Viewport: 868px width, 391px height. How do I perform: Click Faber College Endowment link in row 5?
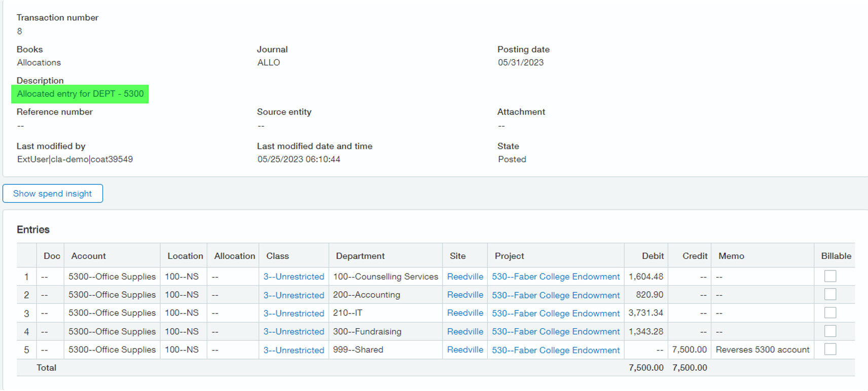556,350
